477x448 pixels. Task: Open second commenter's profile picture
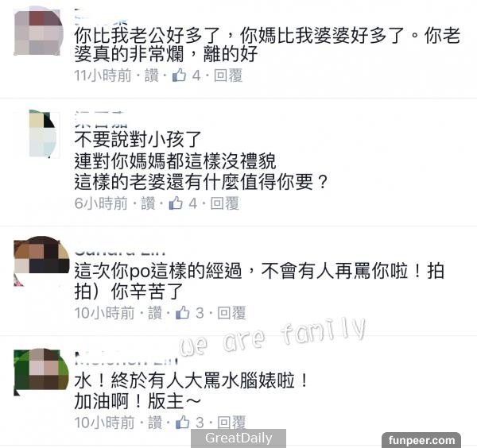43,133
